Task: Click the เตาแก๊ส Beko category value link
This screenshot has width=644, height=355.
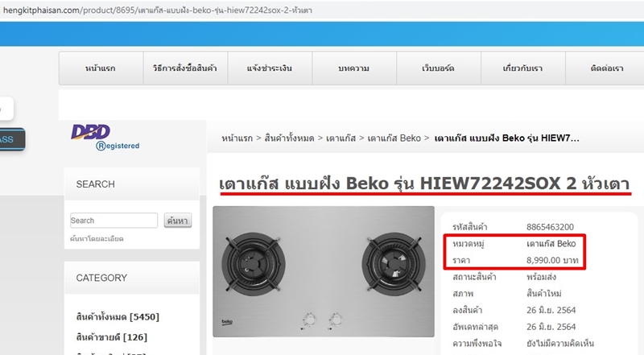Action: [x=551, y=244]
